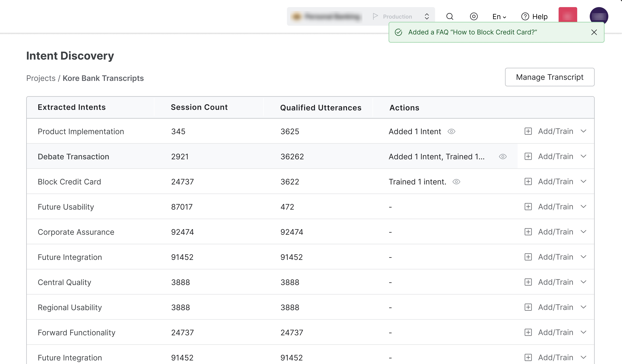
Task: Go to Projects breadcrumb
Action: (41, 78)
